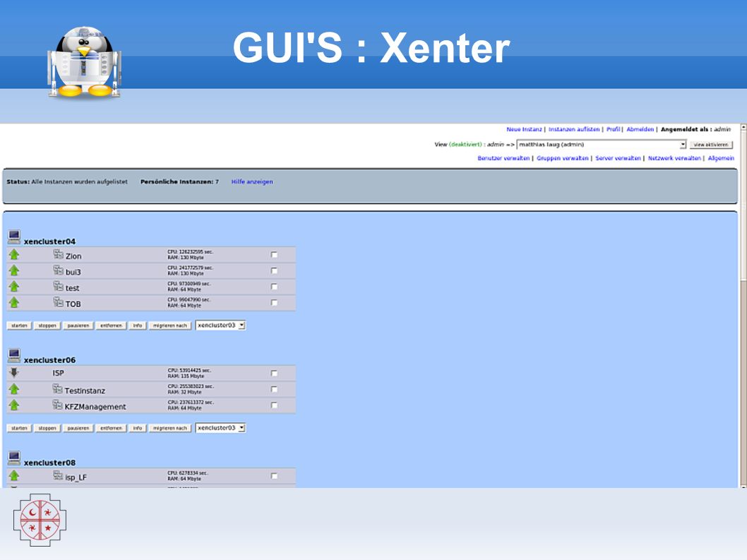
Task: Tick the checkbox for KFZManagement
Action: pyautogui.click(x=274, y=405)
